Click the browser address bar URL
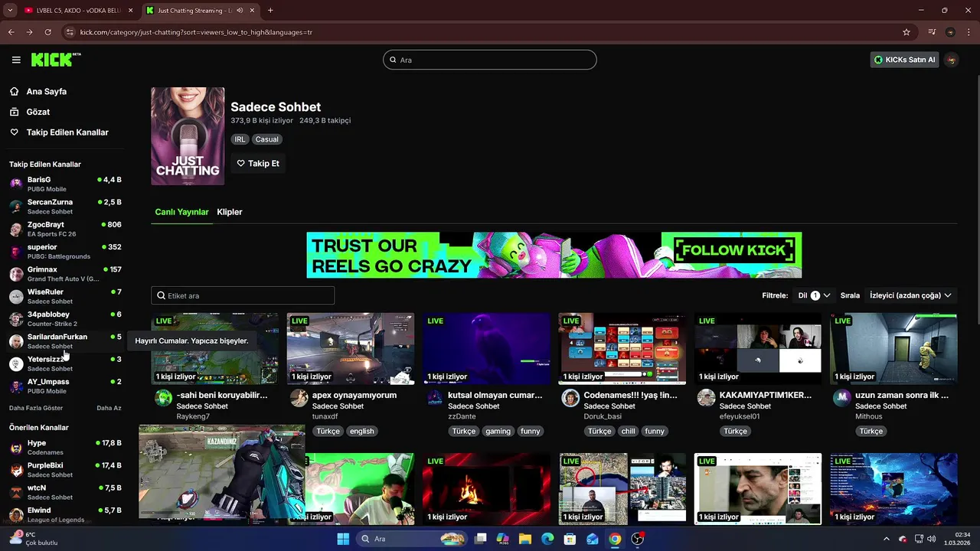Screen dimensions: 980x551 [196, 32]
